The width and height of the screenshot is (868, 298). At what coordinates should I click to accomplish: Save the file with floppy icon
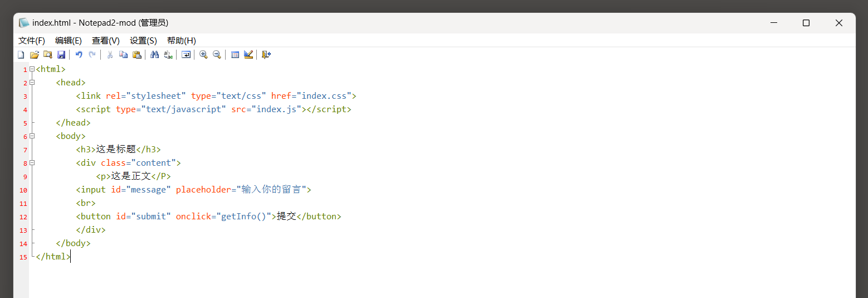61,55
